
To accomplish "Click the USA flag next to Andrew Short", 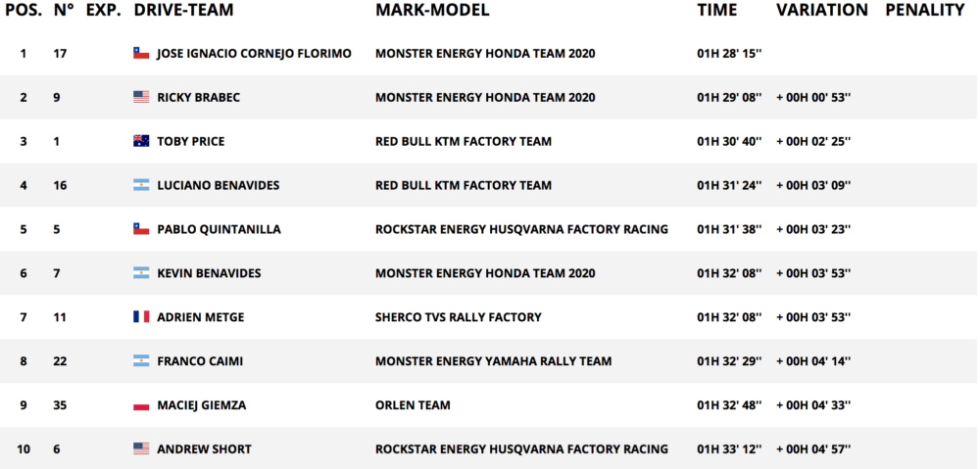I will click(x=141, y=449).
